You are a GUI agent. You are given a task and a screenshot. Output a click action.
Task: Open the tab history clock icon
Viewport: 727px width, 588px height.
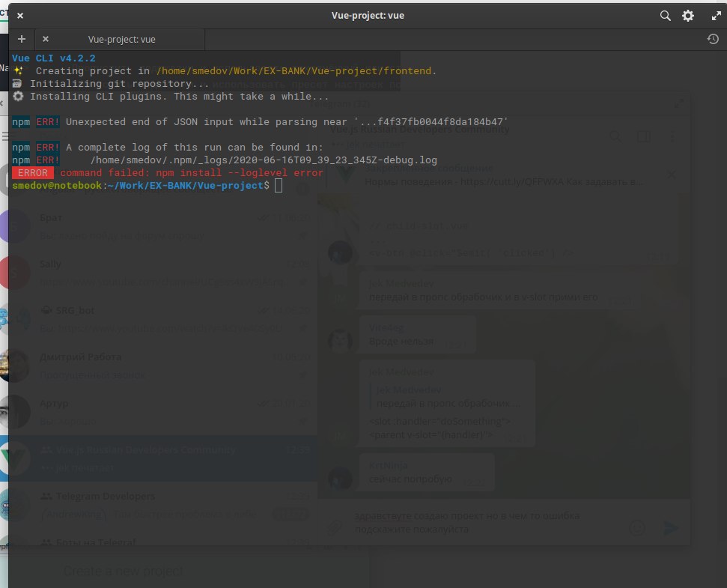pos(713,39)
